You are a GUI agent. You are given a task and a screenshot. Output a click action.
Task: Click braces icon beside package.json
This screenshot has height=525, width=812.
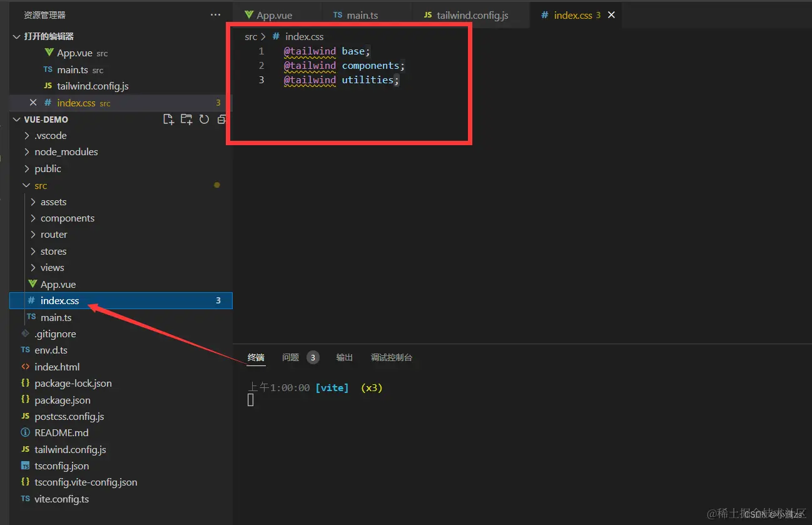click(25, 399)
